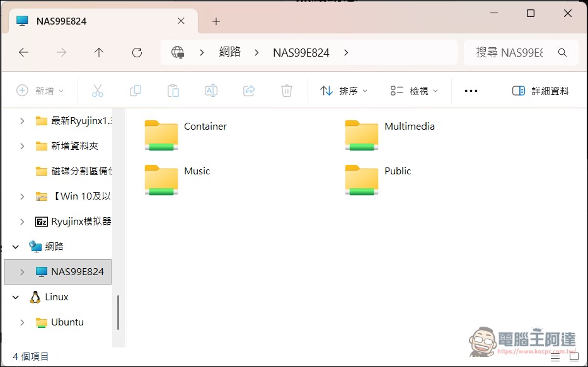Image resolution: width=588 pixels, height=367 pixels.
Task: Expand the 【Win 10及以 item chevron
Action: (22, 196)
